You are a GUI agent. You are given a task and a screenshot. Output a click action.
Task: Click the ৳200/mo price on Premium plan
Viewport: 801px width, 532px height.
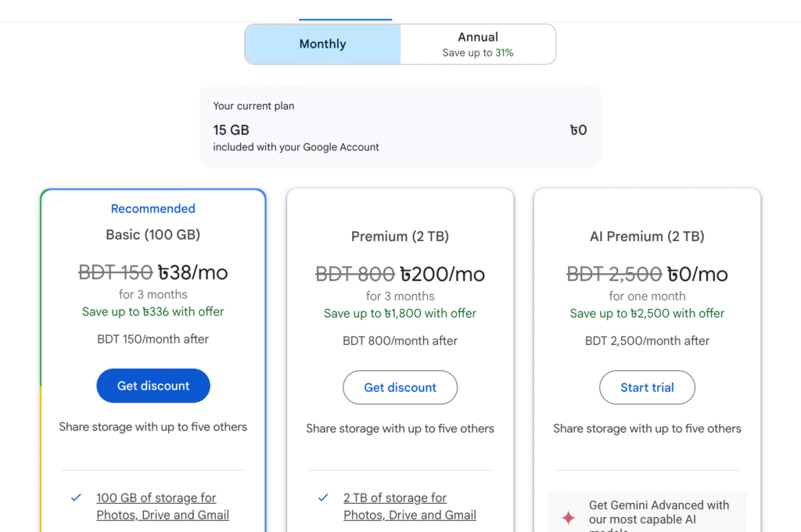(442, 274)
